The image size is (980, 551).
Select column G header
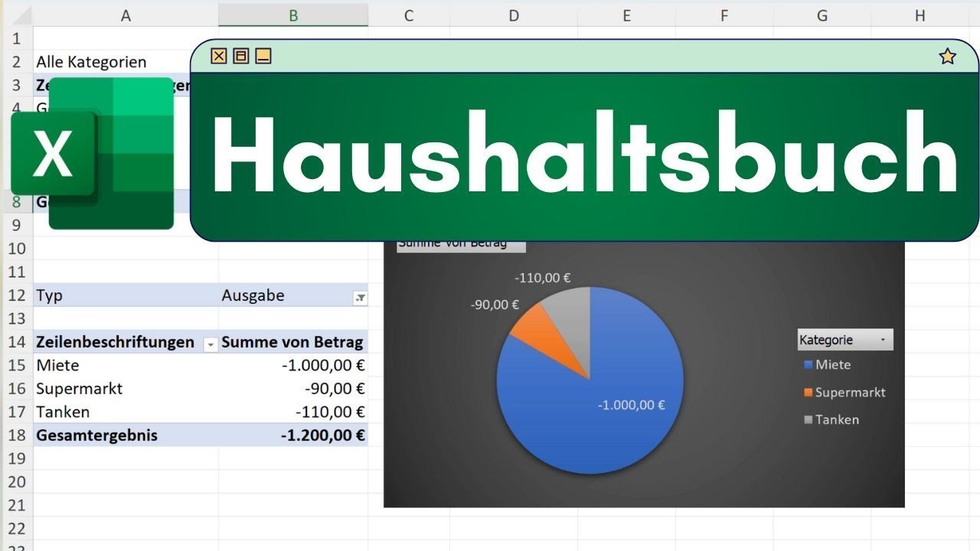822,15
